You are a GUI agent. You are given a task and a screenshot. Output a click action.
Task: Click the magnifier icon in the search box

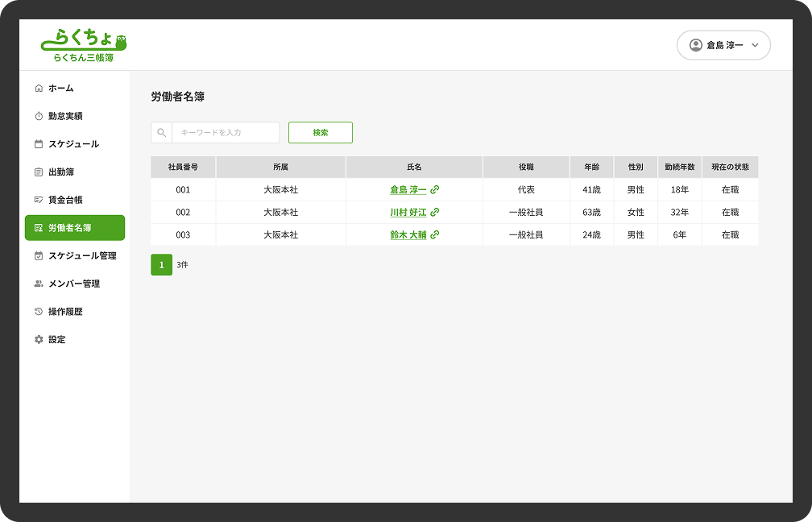(162, 133)
